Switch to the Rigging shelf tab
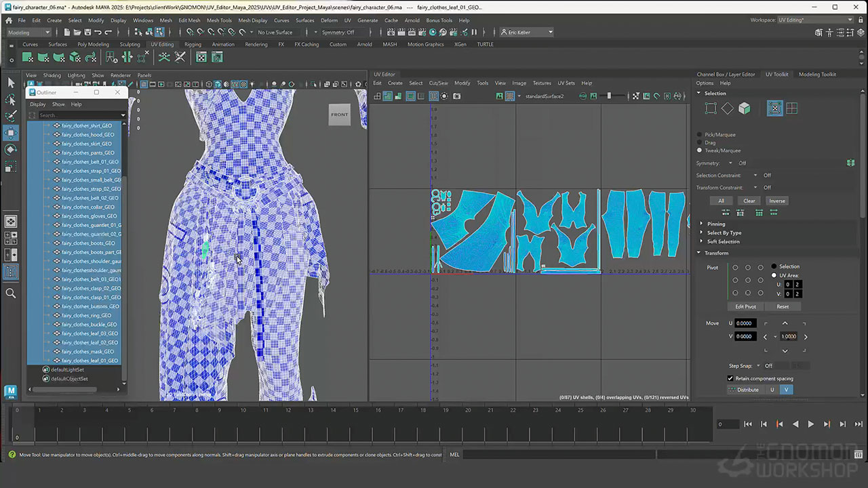Screen dimensions: 868x488 pyautogui.click(x=193, y=45)
